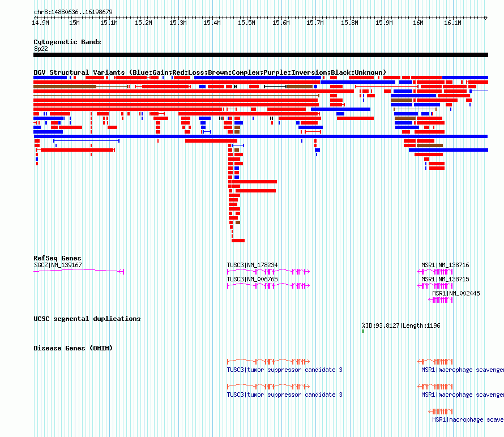Click the Cytogenetic Bands track title
This screenshot has width=504, height=437.
click(67, 42)
